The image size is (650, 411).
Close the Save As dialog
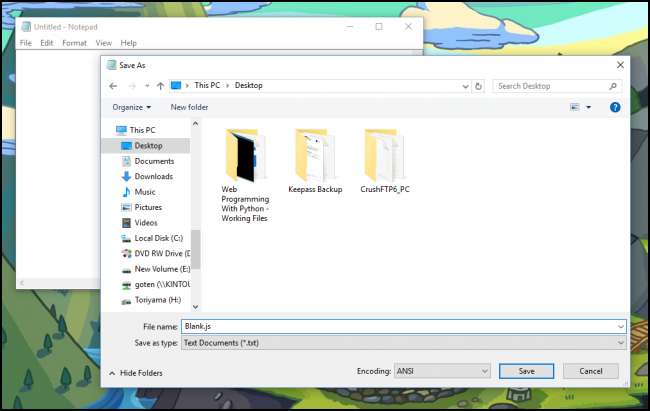pos(620,65)
